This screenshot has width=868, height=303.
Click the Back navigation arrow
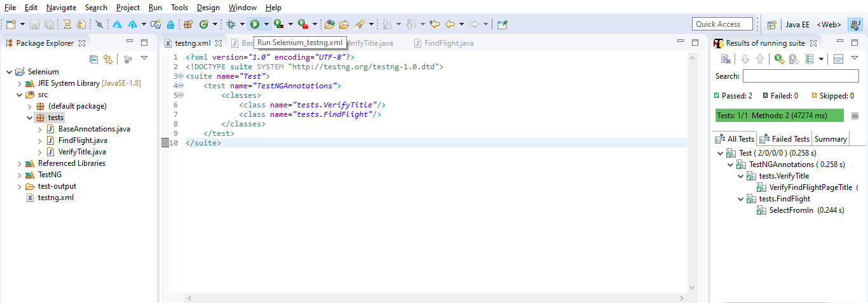pyautogui.click(x=450, y=24)
